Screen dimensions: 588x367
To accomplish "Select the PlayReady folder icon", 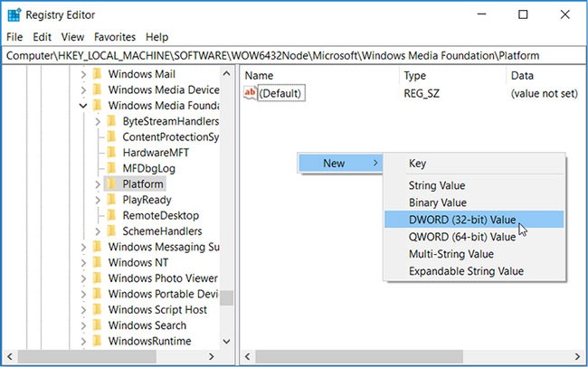I will point(111,200).
